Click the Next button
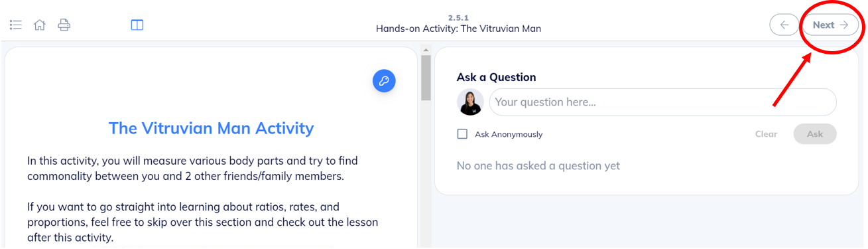This screenshot has width=868, height=249. (x=831, y=25)
